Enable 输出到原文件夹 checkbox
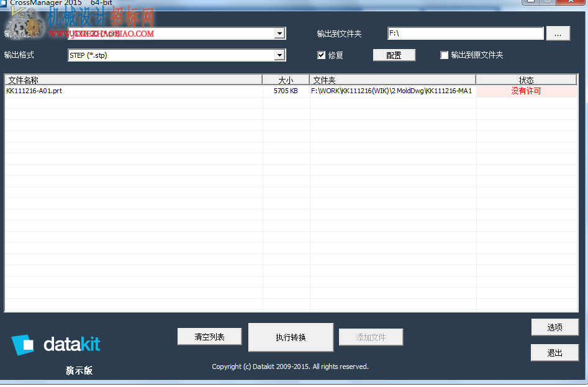The height and width of the screenshot is (387, 588). pos(444,55)
